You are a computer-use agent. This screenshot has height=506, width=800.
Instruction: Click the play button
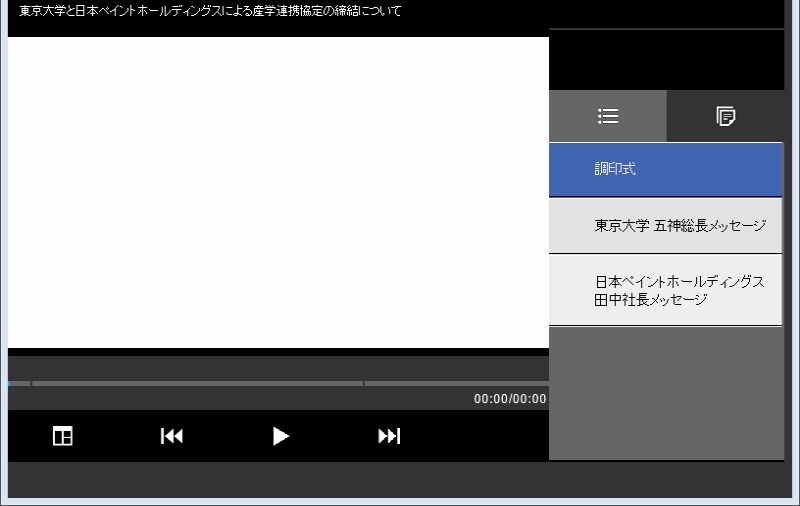[281, 436]
